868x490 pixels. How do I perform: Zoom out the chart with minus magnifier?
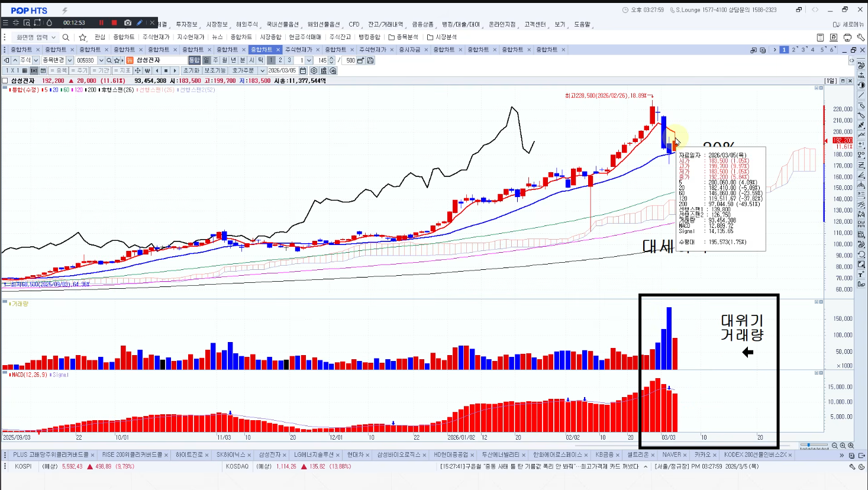tap(835, 446)
